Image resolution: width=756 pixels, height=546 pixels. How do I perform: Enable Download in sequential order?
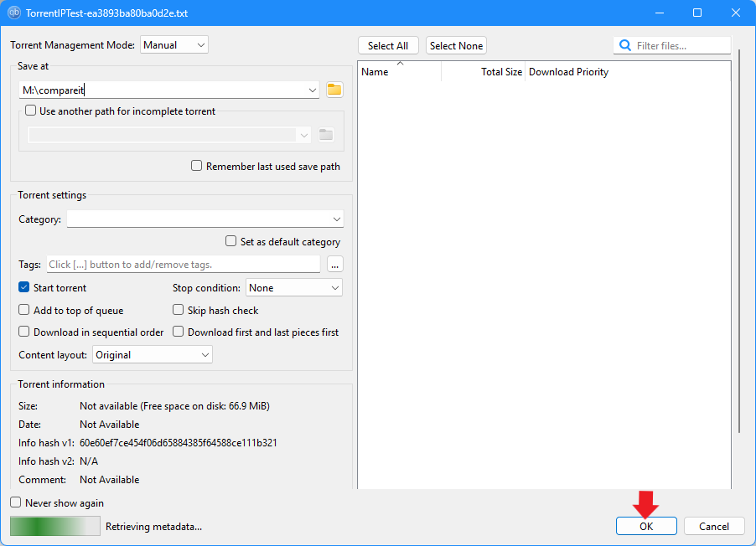(24, 331)
